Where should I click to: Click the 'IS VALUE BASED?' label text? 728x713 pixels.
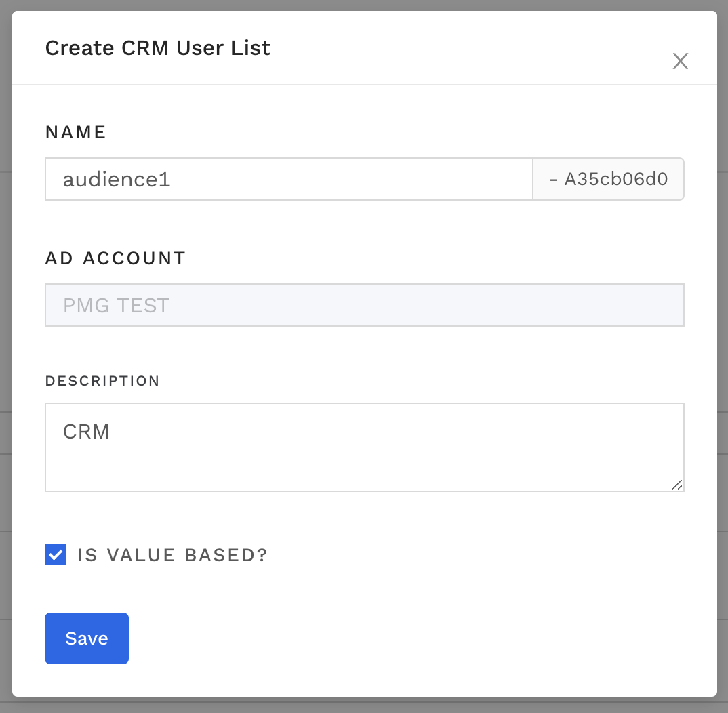coord(173,555)
